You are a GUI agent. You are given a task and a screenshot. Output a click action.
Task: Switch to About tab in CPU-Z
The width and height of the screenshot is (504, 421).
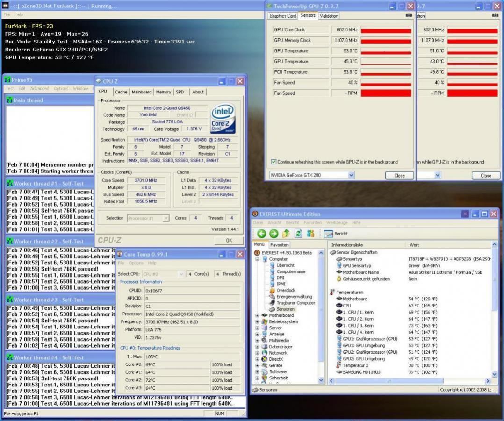[x=198, y=92]
